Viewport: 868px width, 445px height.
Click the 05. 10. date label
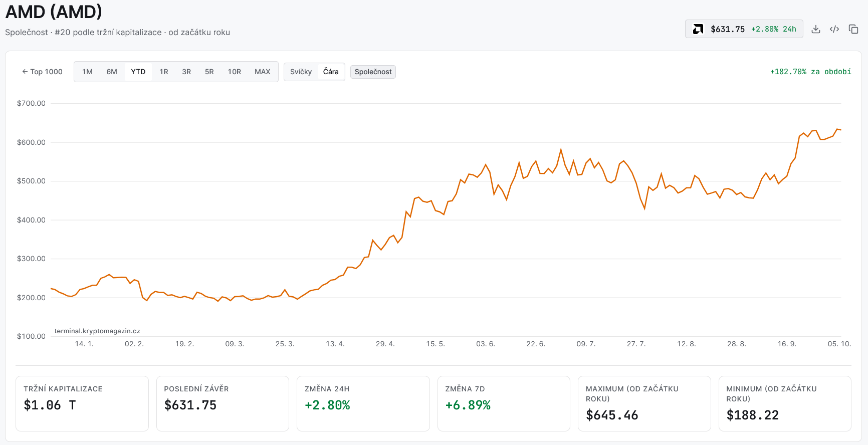pyautogui.click(x=839, y=344)
